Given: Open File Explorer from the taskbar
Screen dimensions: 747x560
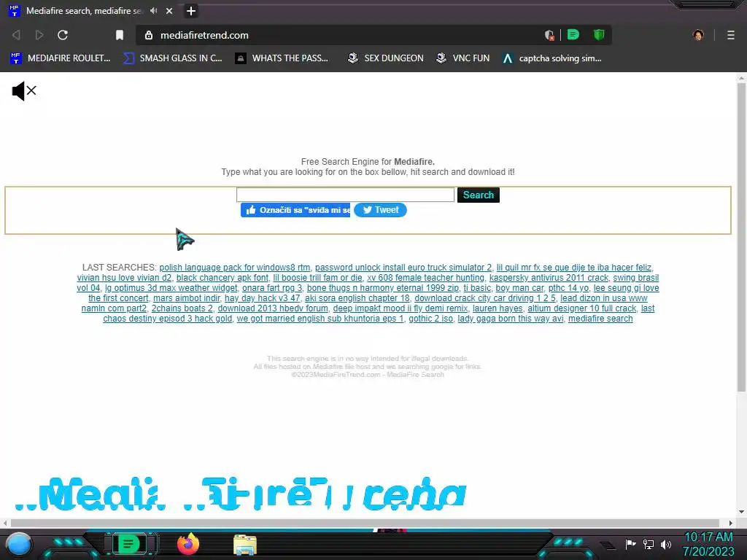Looking at the screenshot, I should tap(245, 545).
